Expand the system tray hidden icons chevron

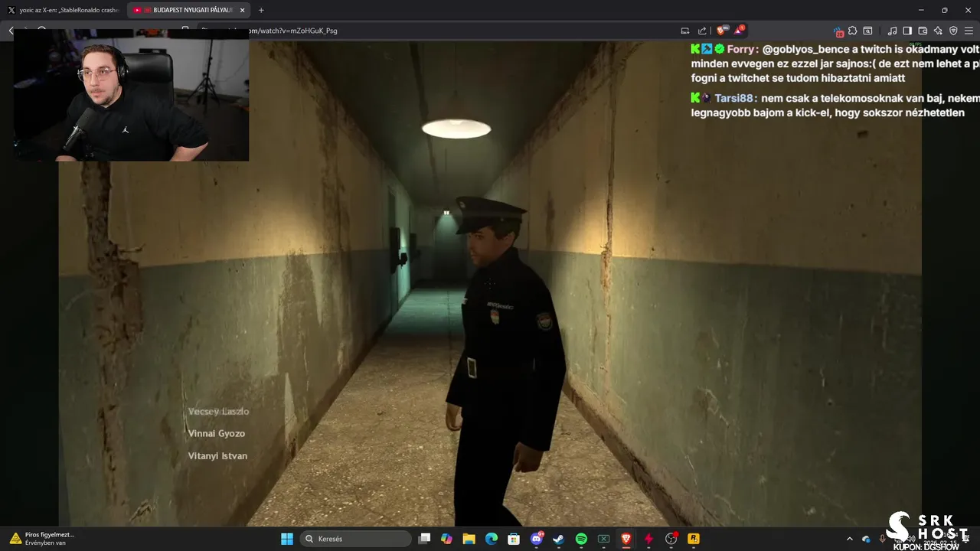click(x=849, y=539)
